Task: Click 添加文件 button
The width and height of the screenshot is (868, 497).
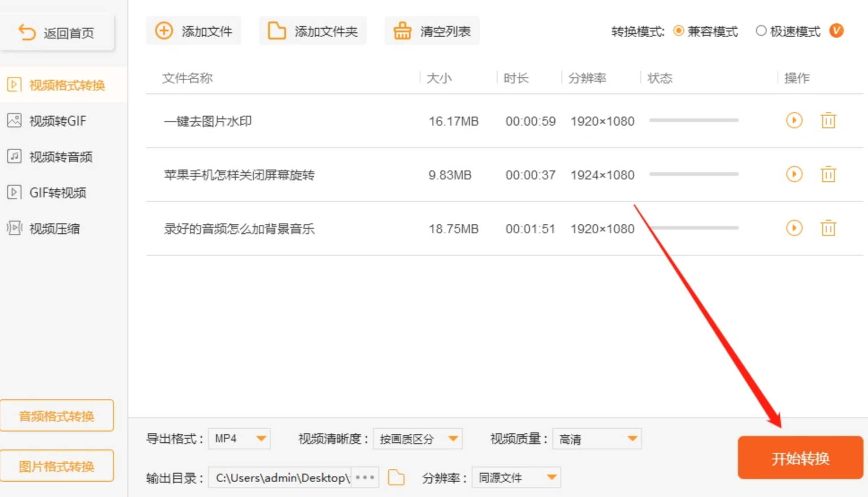Action: 194,31
